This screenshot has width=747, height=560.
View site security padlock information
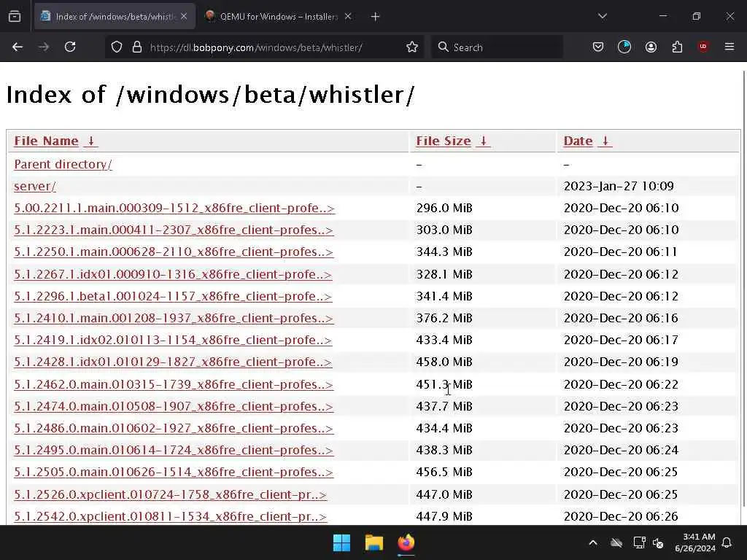(x=137, y=47)
